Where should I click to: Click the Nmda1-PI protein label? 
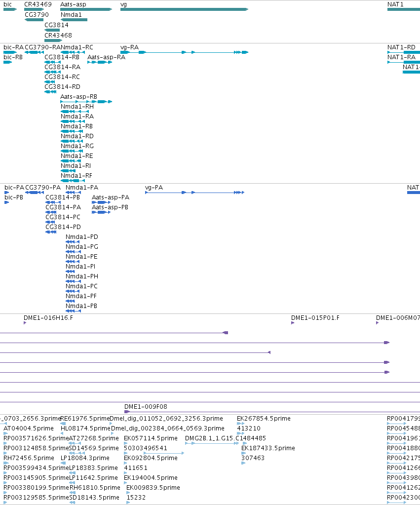coord(80,267)
